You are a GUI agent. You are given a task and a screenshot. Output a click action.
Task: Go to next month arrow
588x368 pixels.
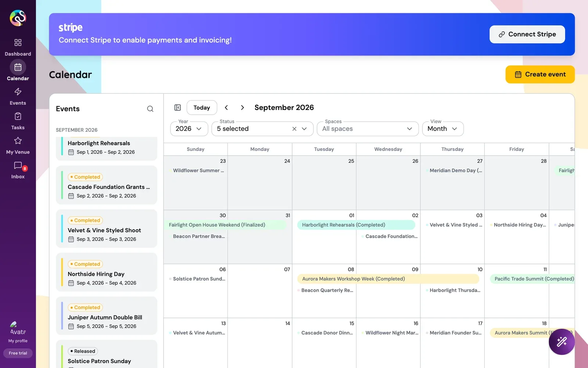pyautogui.click(x=242, y=107)
